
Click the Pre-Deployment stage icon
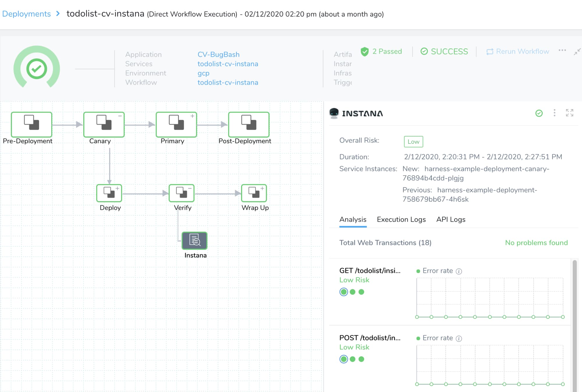pos(31,125)
